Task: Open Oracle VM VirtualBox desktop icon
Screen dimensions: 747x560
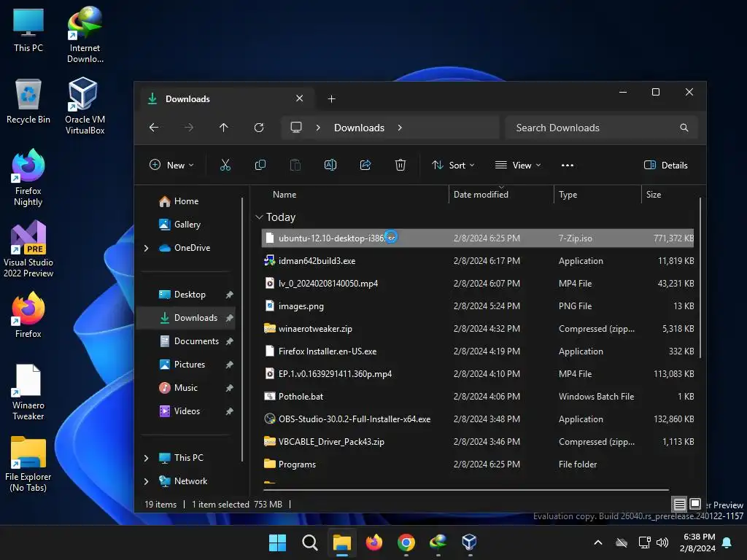Action: pyautogui.click(x=85, y=106)
